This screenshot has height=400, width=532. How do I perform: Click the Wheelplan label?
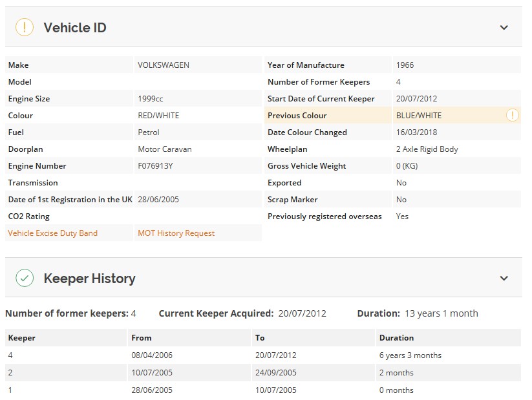(288, 149)
